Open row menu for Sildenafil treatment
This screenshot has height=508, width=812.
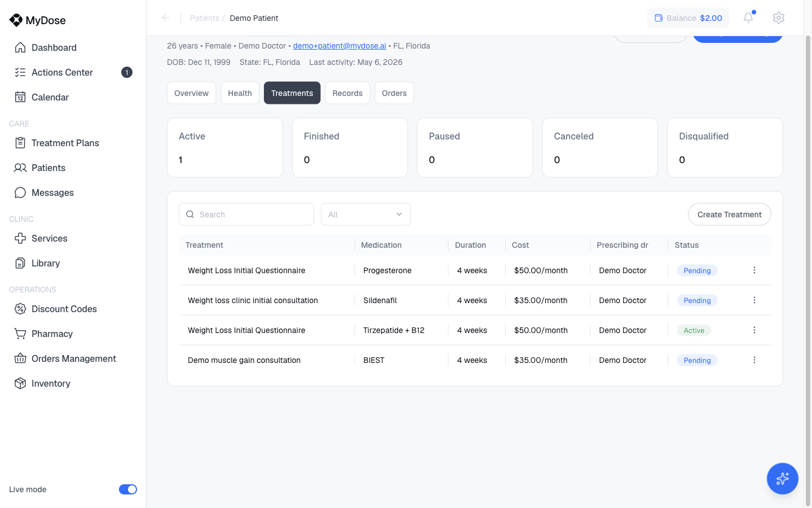coord(754,300)
